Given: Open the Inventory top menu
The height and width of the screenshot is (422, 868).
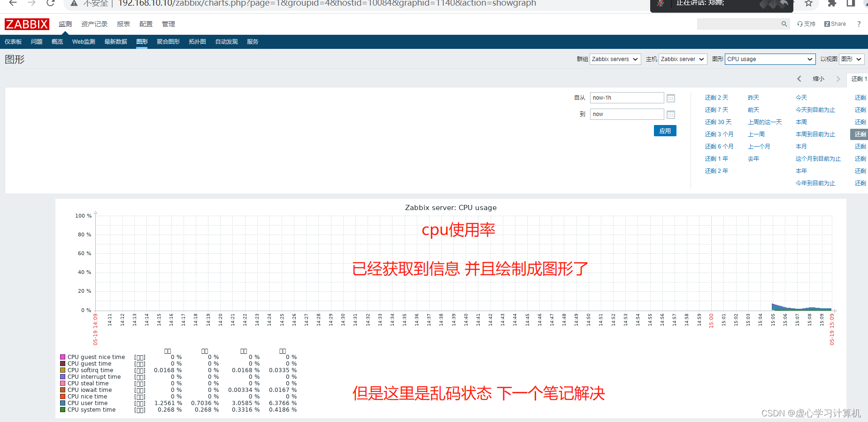Looking at the screenshot, I should (x=94, y=24).
